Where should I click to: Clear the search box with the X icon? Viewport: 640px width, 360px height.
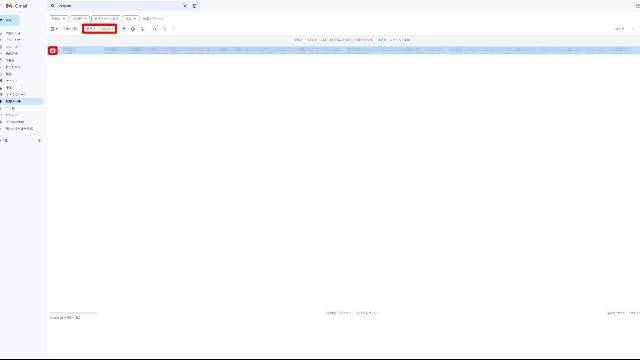coord(185,6)
